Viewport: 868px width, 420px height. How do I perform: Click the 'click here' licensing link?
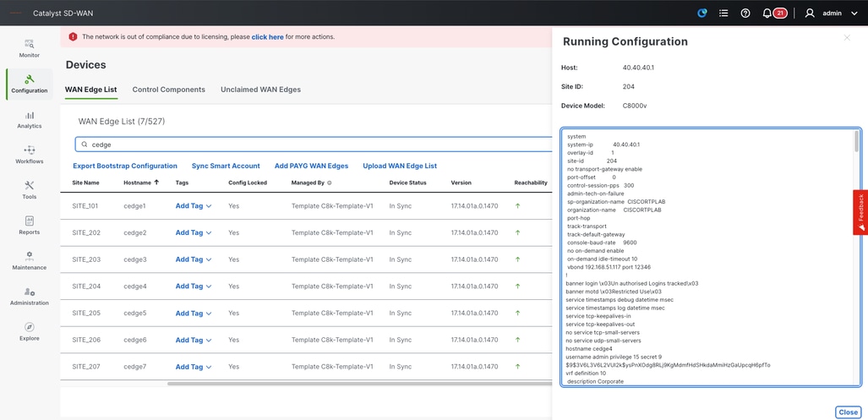[x=267, y=37]
